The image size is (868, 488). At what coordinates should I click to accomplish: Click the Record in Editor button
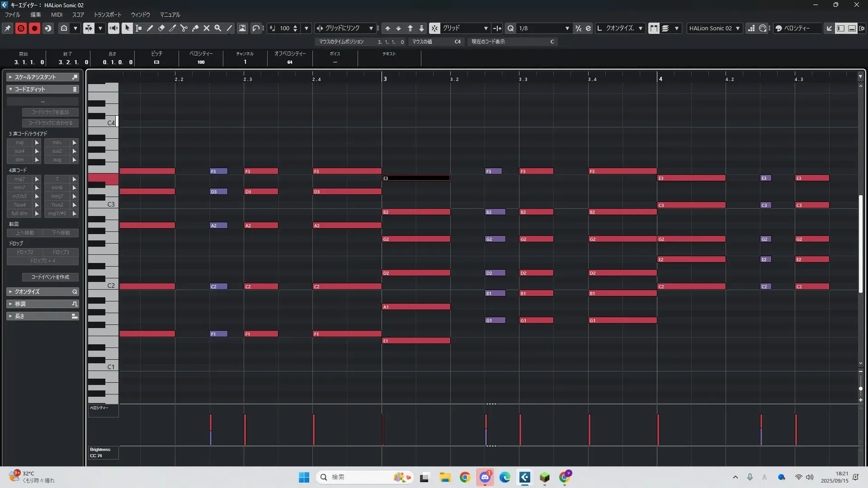pyautogui.click(x=34, y=28)
